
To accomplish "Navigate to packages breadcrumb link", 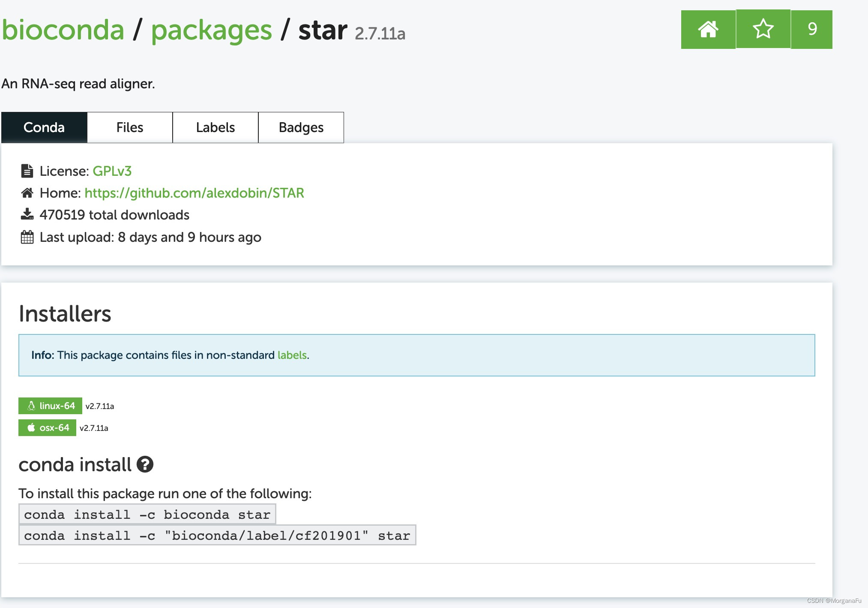I will pyautogui.click(x=212, y=30).
